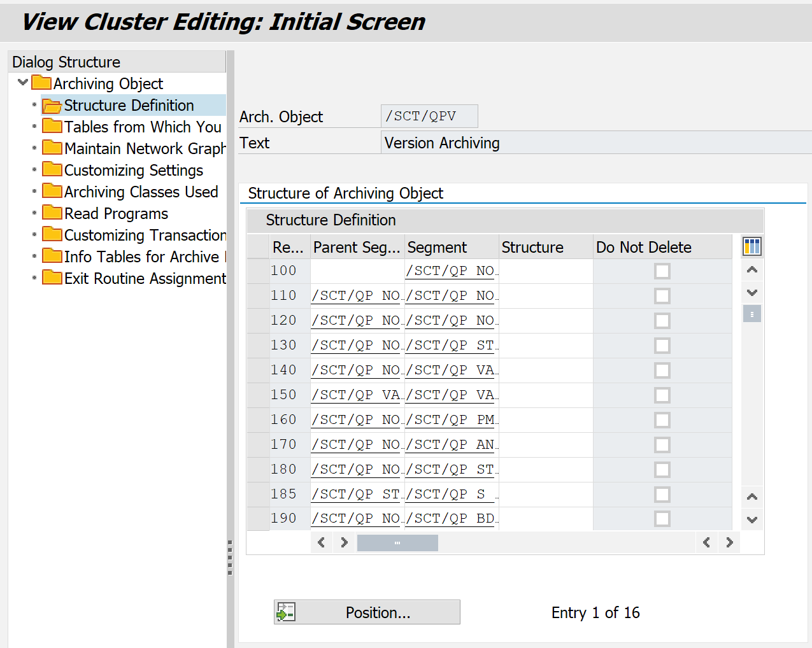The width and height of the screenshot is (812, 648).
Task: Open the Exit Routine Assignment folder icon
Action: pyautogui.click(x=52, y=278)
